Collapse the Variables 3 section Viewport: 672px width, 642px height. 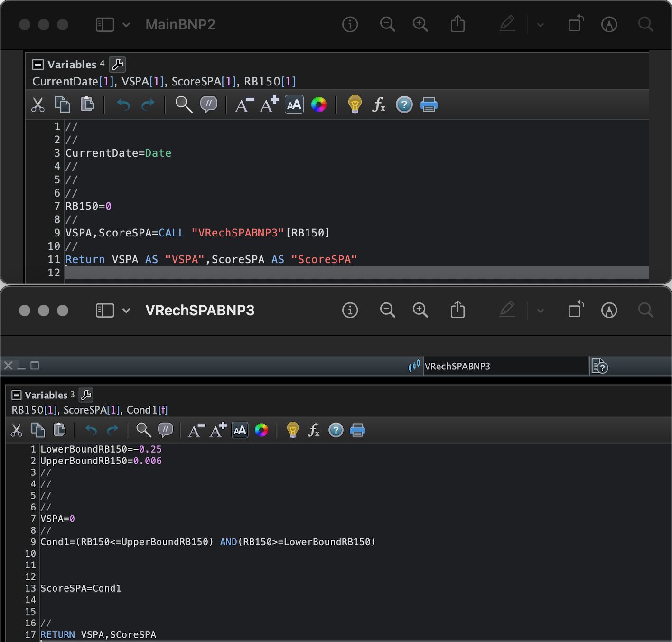17,395
